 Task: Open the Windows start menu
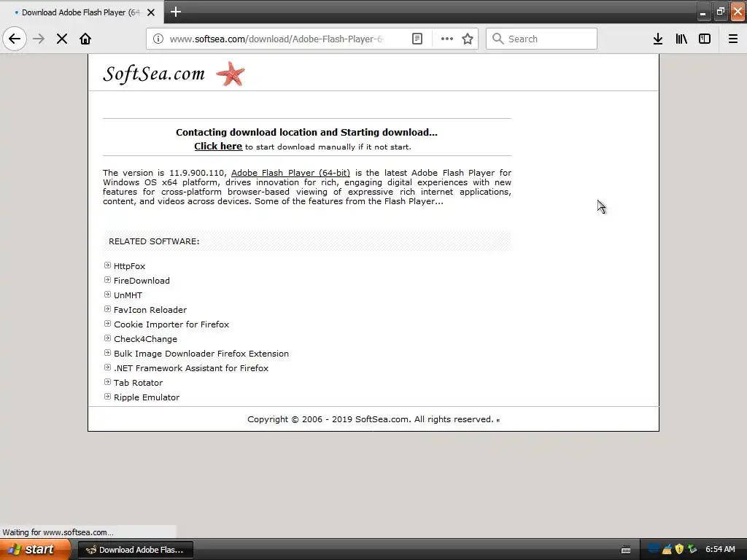[36, 550]
